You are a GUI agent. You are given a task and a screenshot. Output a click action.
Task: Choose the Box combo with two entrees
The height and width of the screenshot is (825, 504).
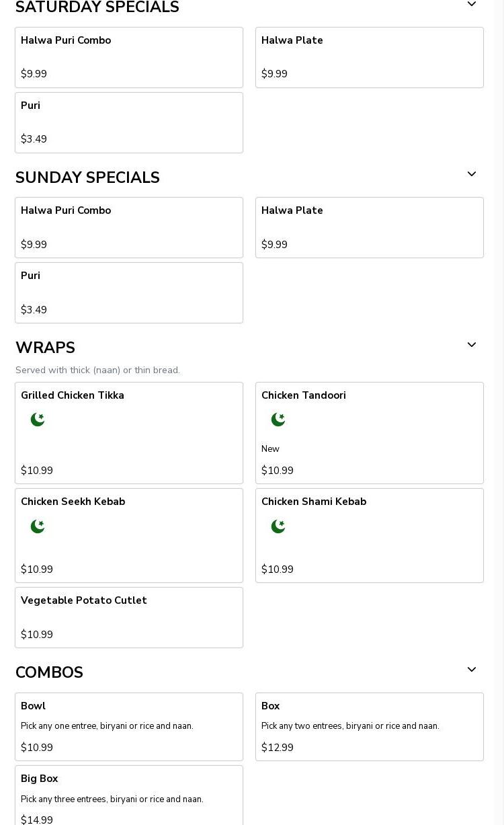(x=370, y=727)
